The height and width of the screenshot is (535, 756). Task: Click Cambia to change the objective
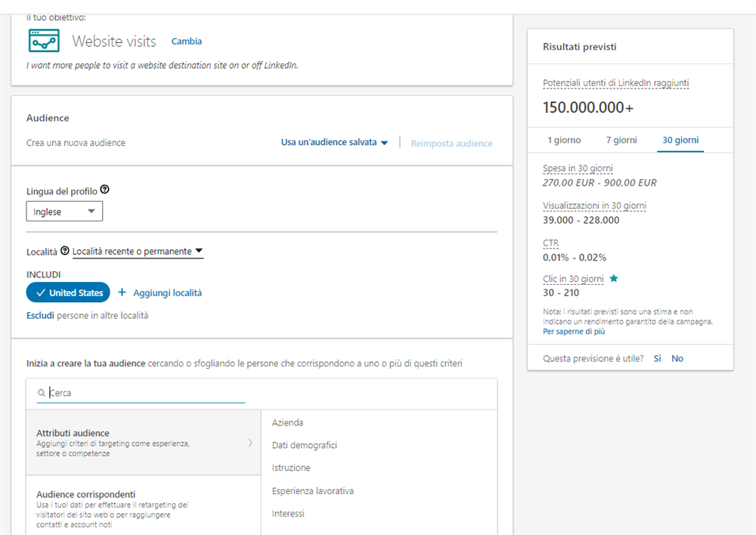[x=187, y=42]
